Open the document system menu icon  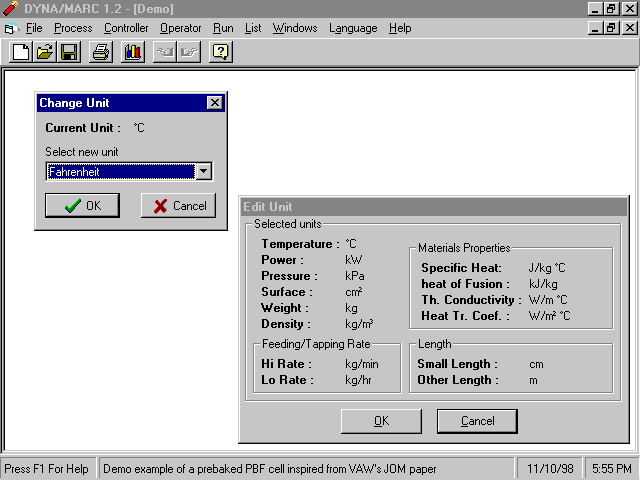pos(11,29)
